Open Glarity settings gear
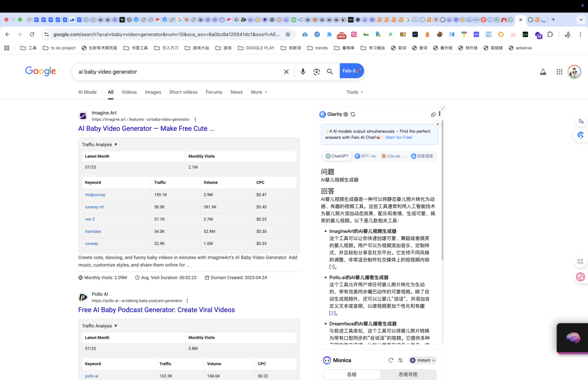The height and width of the screenshot is (380, 588). [x=346, y=114]
